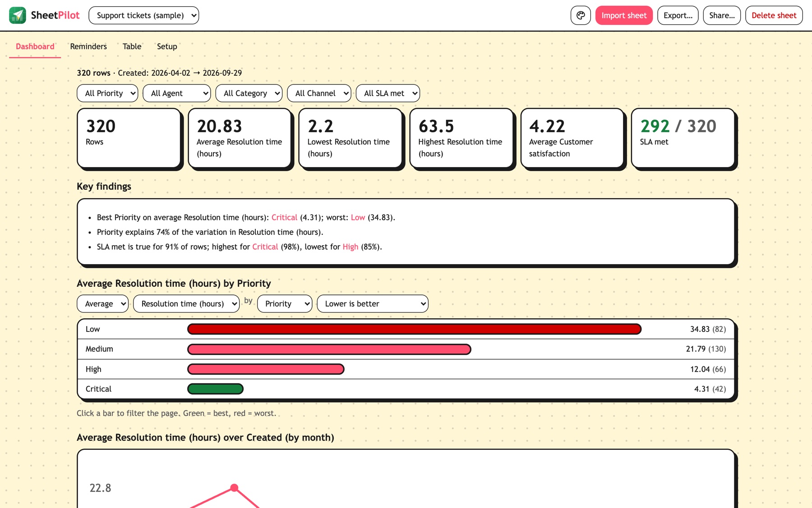Click the Delete sheet button
Screen dimensions: 812x508
[x=774, y=15]
